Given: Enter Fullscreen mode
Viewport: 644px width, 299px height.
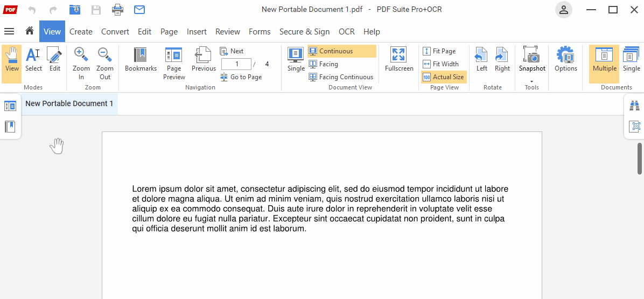Looking at the screenshot, I should click(x=399, y=60).
